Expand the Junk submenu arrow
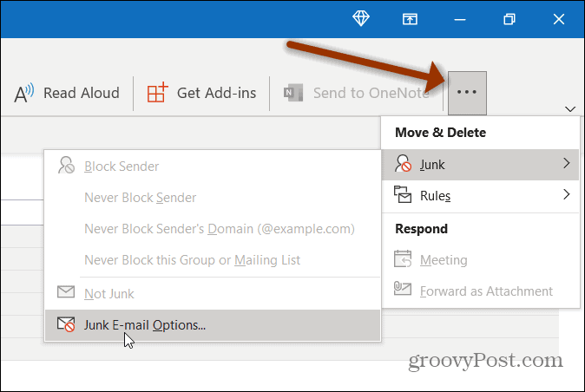 tap(567, 163)
